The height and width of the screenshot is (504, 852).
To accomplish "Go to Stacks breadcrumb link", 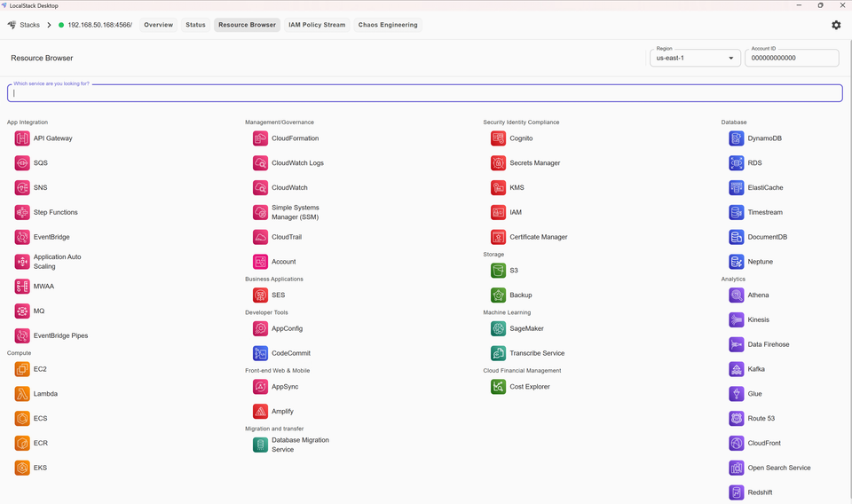I will click(x=30, y=25).
